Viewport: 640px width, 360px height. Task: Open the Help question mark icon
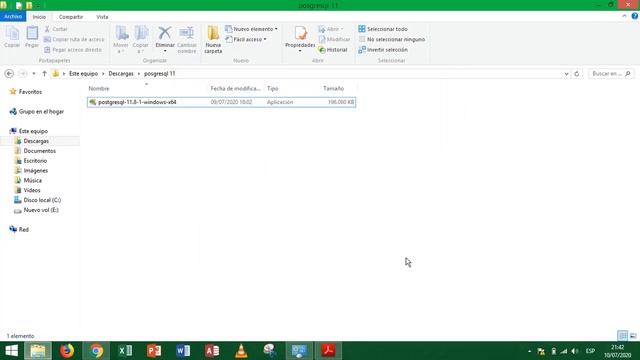click(635, 16)
